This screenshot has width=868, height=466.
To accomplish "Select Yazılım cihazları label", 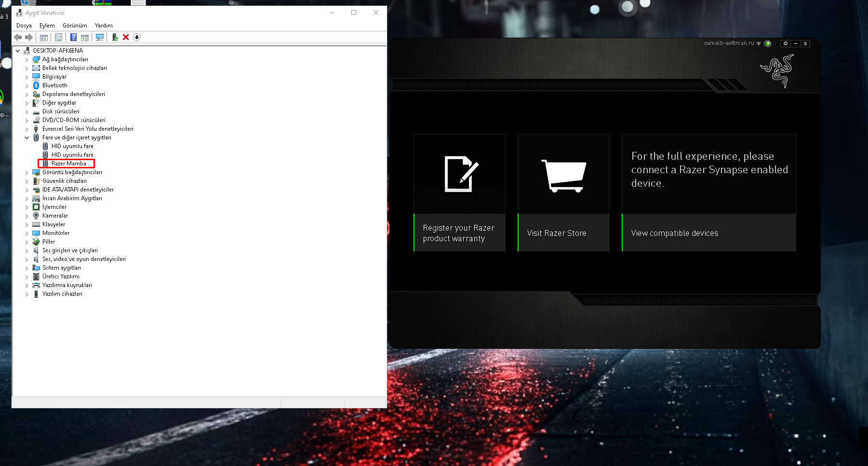I will pos(62,294).
